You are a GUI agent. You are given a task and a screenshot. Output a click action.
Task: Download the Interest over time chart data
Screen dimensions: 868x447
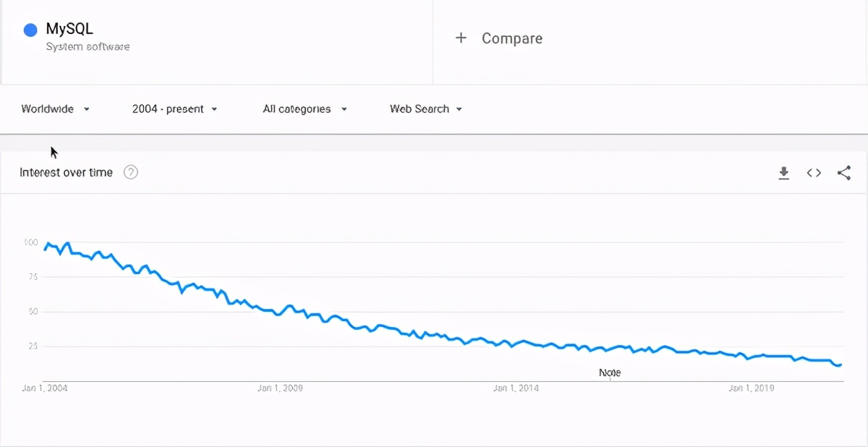pyautogui.click(x=783, y=173)
